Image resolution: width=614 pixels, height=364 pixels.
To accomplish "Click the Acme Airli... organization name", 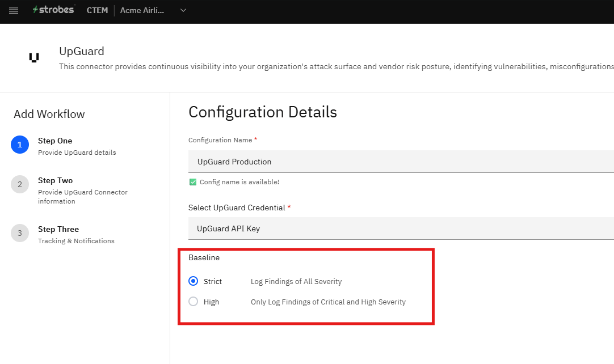I will [142, 11].
